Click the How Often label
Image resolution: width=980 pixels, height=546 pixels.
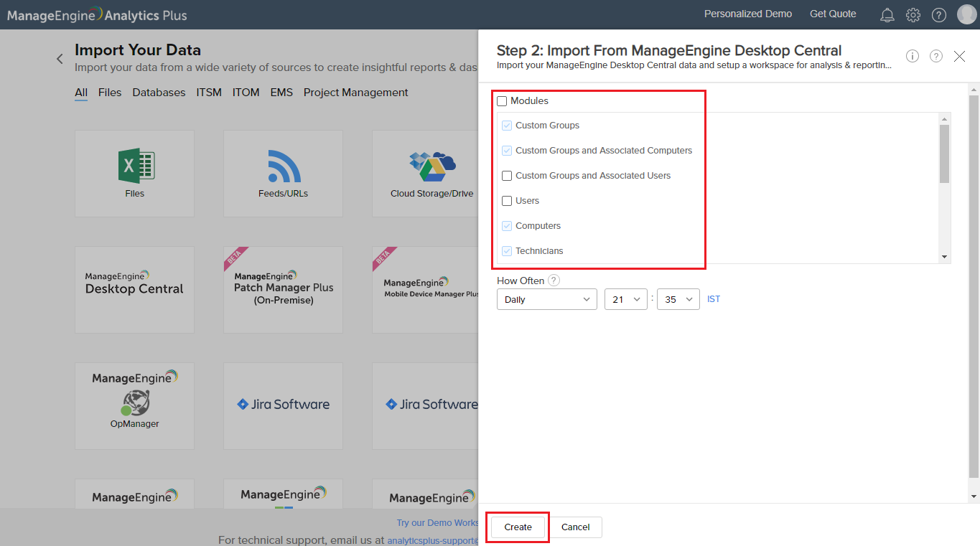521,281
